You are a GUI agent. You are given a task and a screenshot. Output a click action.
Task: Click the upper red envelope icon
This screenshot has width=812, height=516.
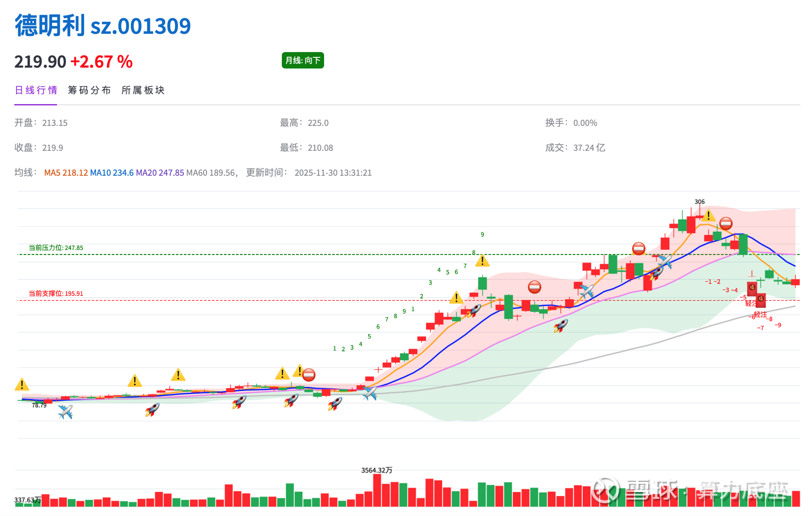tap(752, 288)
